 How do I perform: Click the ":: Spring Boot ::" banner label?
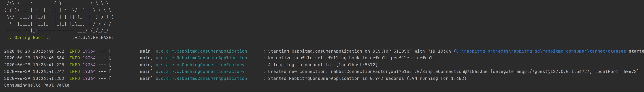29,37
